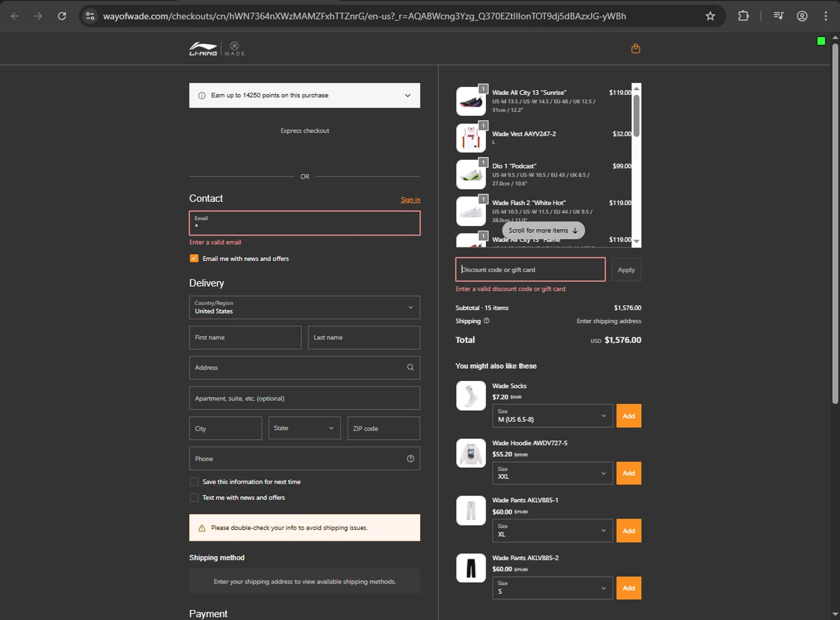The width and height of the screenshot is (840, 620).
Task: Click the browser back arrow
Action: (15, 16)
